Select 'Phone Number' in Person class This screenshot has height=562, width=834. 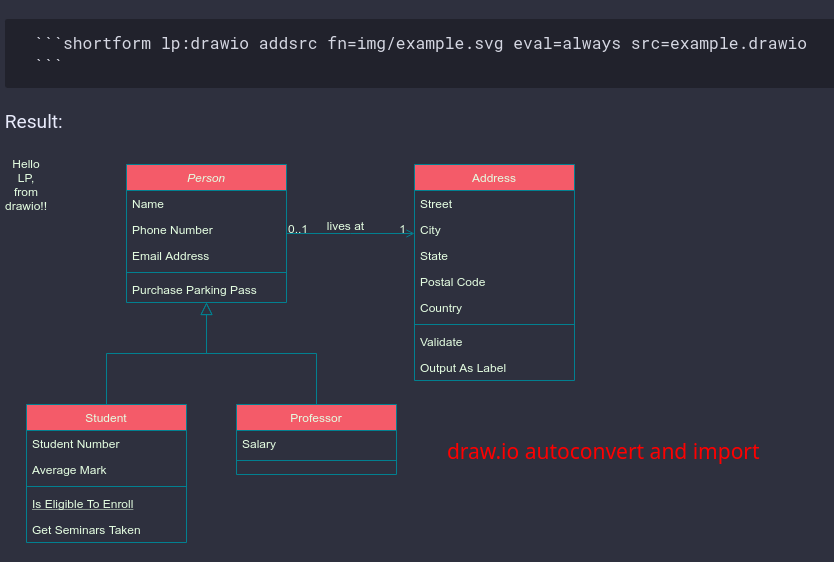172,230
